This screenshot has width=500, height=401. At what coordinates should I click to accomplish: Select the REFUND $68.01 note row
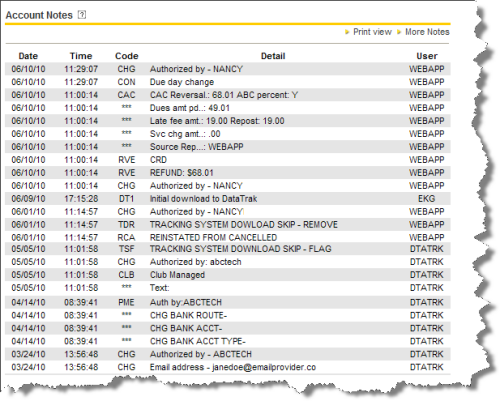pos(228,173)
